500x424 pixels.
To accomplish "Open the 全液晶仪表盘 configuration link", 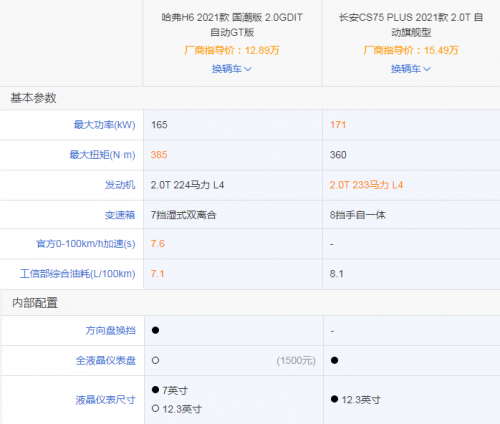I will pos(106,360).
